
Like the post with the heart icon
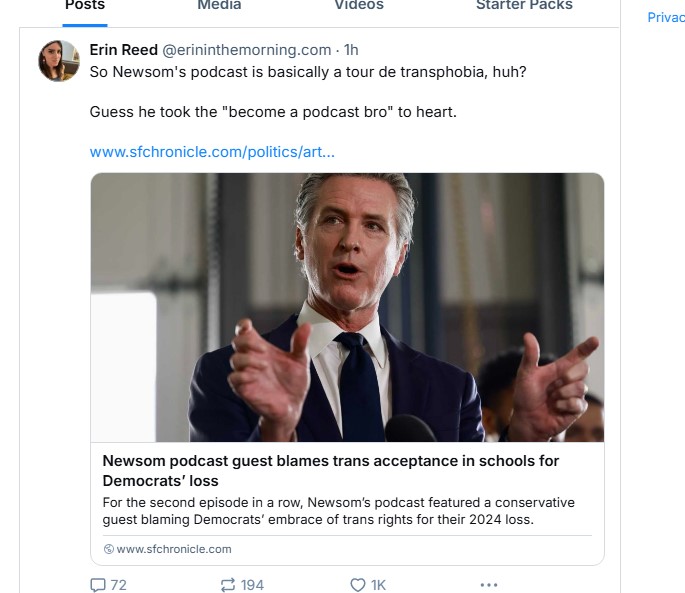coord(358,584)
